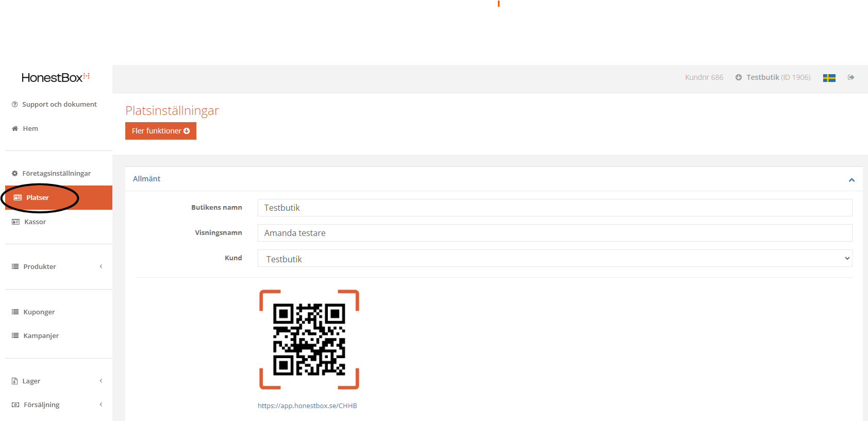Viewport: 868px width, 421px height.
Task: Click the Butikens namn input field
Action: (x=554, y=208)
